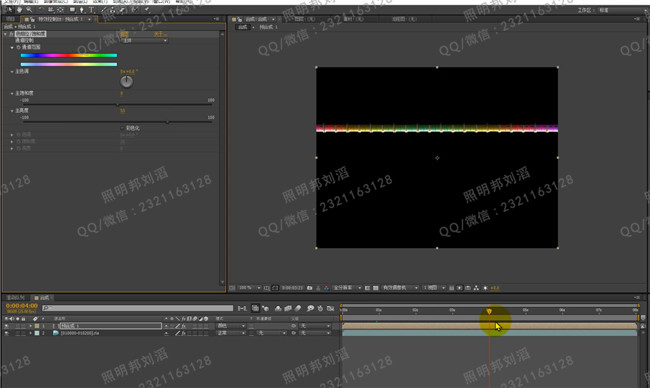Open the show channel RGB color icon
650x388 pixels.
[326, 288]
